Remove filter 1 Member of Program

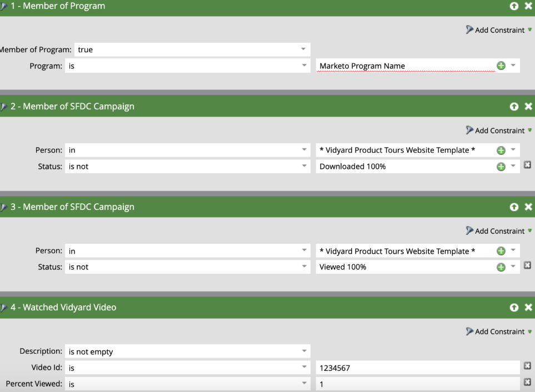(528, 6)
